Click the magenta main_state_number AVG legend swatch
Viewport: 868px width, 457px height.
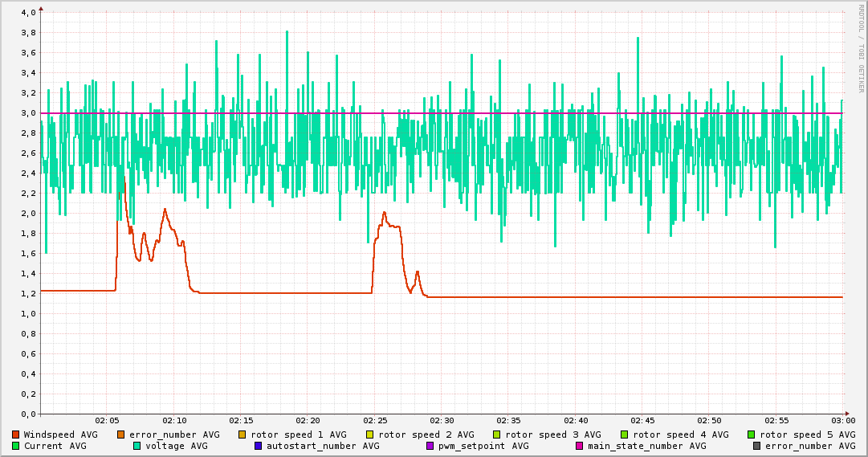[580, 446]
